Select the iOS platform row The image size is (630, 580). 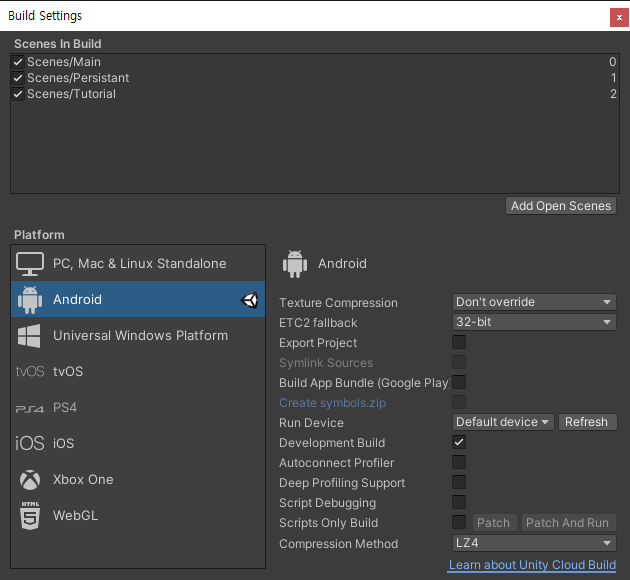point(138,443)
